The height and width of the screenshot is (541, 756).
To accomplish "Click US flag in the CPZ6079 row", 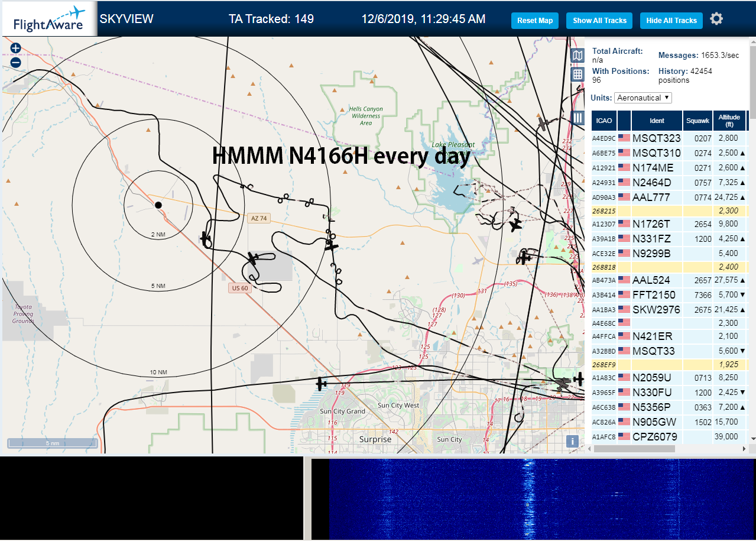I will [624, 436].
